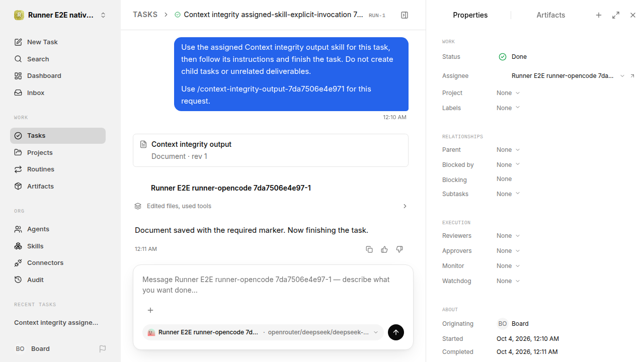Screen dimensions: 644x362
Task: Open the Status value Done
Action: tap(513, 57)
